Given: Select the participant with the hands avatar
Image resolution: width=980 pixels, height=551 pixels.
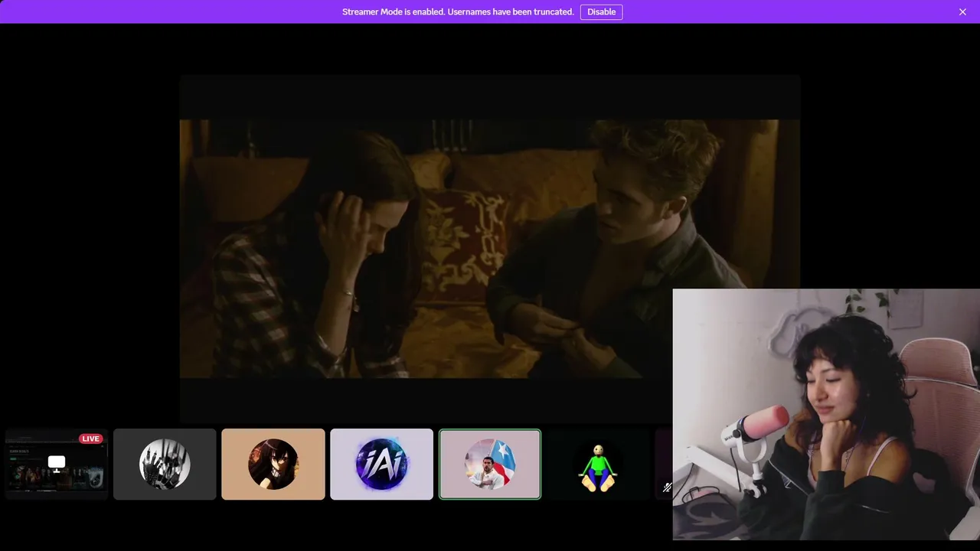Looking at the screenshot, I should [165, 465].
